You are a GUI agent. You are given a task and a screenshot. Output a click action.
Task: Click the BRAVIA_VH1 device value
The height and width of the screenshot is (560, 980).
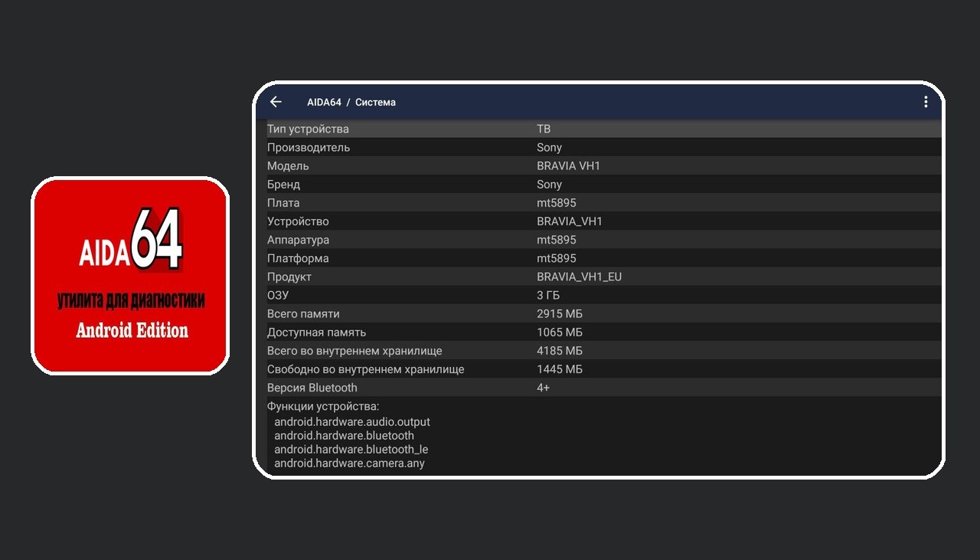coord(570,221)
